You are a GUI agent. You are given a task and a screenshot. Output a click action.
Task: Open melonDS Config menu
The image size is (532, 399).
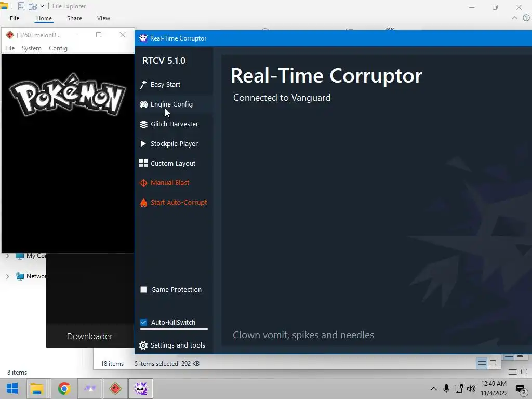click(58, 48)
